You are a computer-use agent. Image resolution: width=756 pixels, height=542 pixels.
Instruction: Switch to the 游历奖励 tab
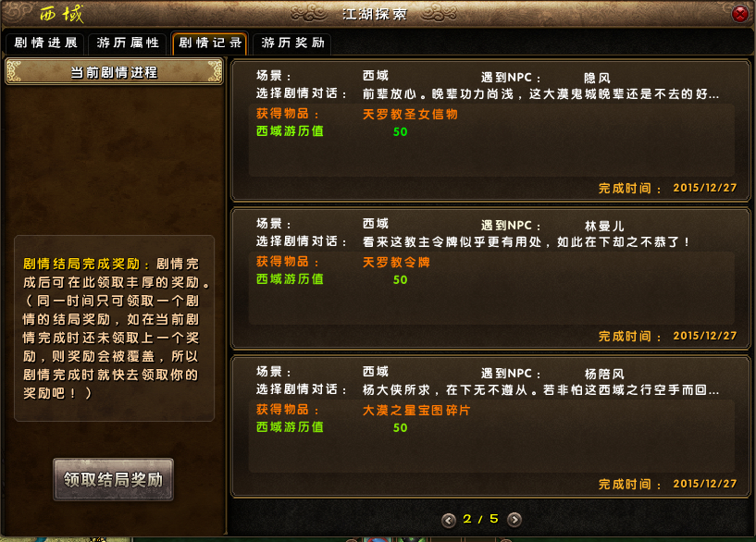(x=292, y=43)
